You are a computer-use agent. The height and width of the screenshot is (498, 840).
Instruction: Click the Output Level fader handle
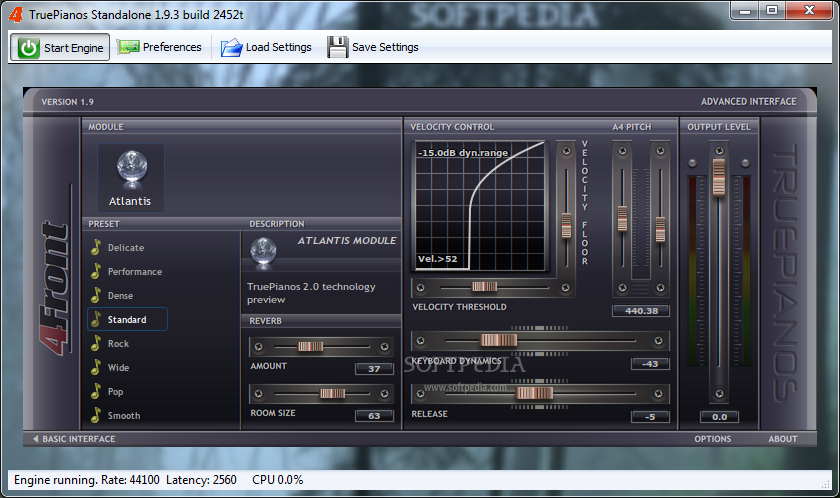pyautogui.click(x=719, y=177)
